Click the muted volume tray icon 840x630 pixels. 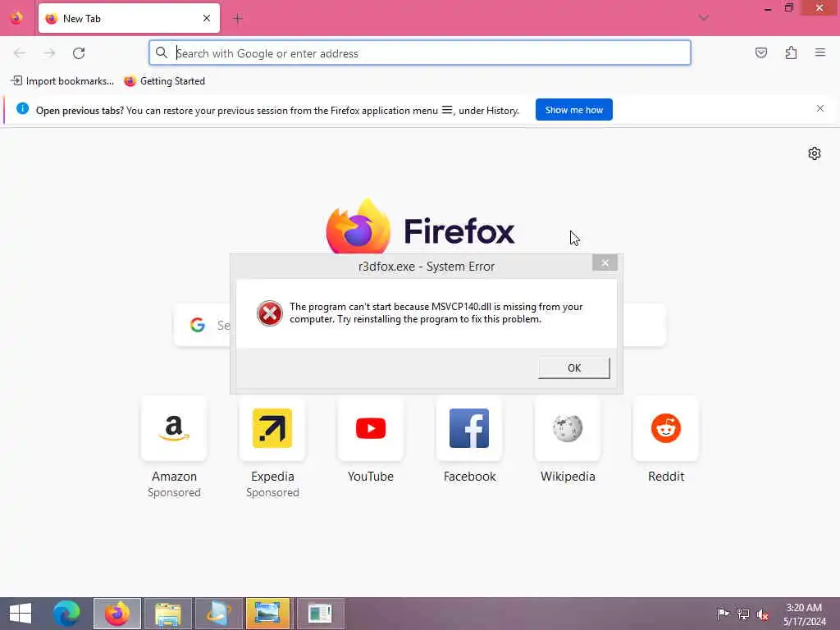[763, 615]
